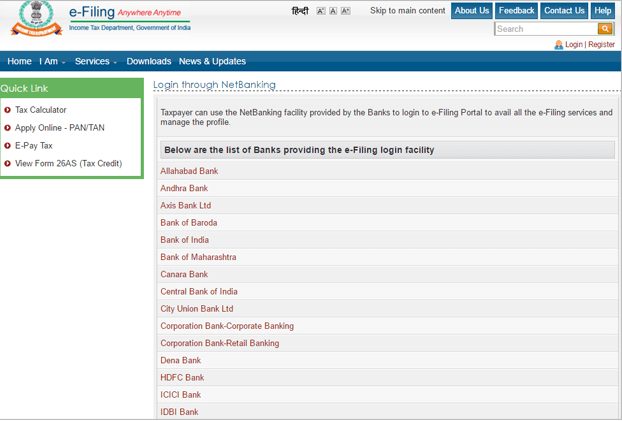622x421 pixels.
Task: Open News & Updates menu item
Action: pyautogui.click(x=212, y=62)
